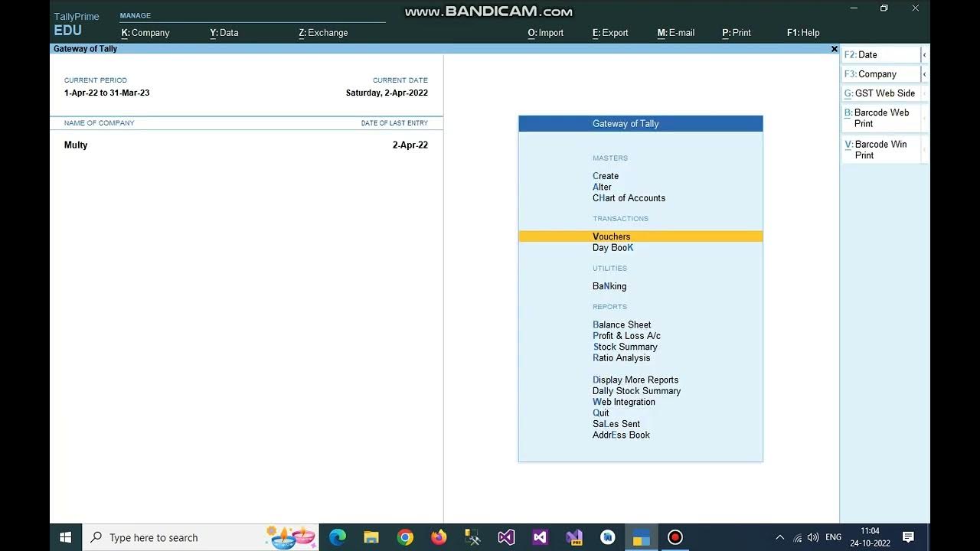Click the G: GST Web Side button
The width and height of the screenshot is (980, 551).
coord(881,93)
